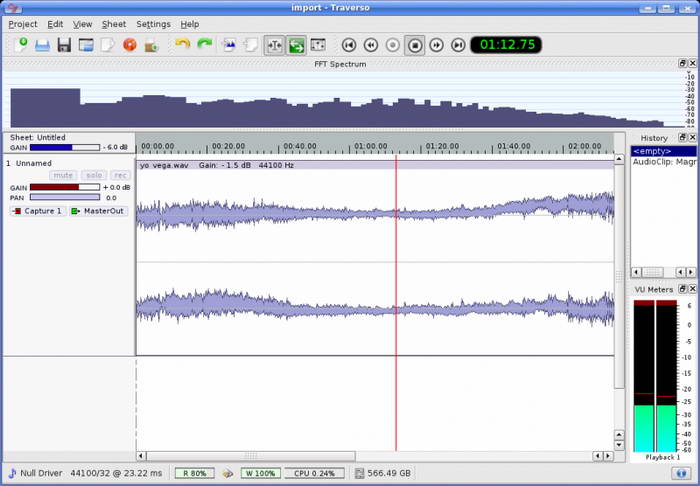
Task: Mute the Unnamed track
Action: (63, 175)
